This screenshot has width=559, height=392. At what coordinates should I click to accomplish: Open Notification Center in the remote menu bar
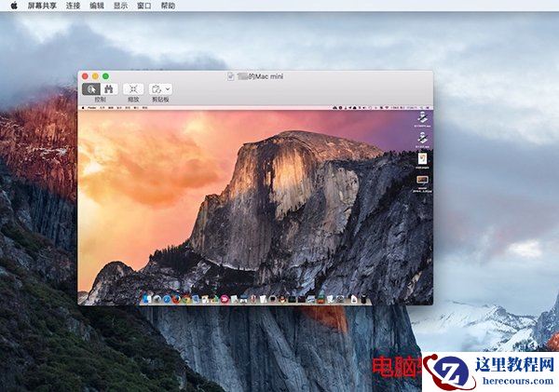428,108
